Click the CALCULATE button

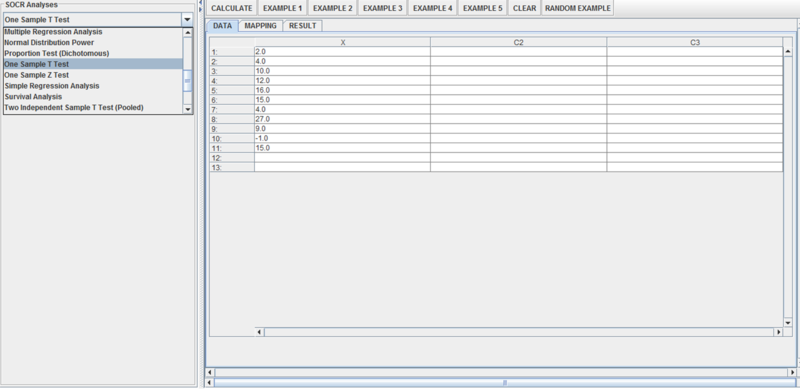click(232, 9)
